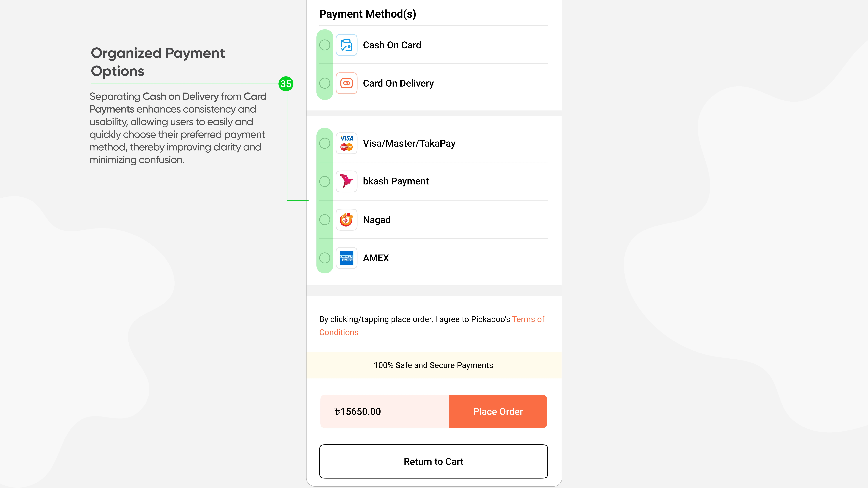Screen dimensions: 868x488
Task: Click the Return to Cart button
Action: point(433,461)
